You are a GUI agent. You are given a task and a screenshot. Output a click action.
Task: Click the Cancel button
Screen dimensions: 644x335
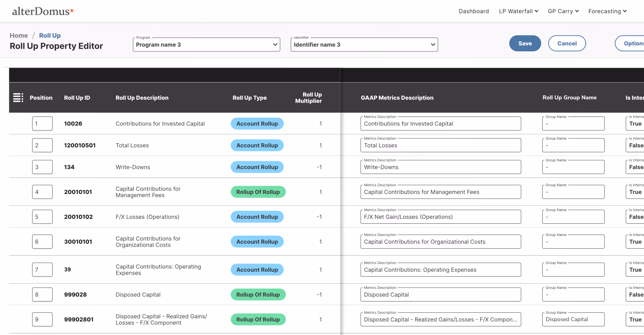coord(567,44)
